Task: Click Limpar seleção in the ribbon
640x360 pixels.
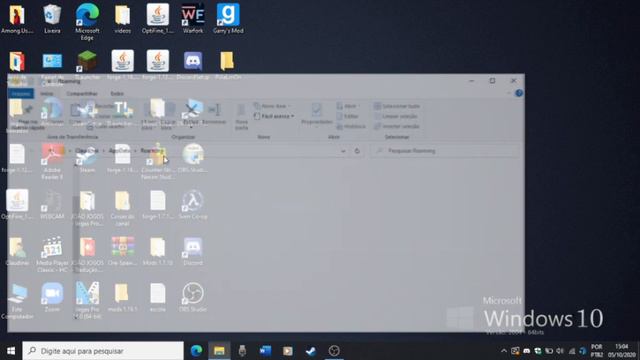Action: pyautogui.click(x=396, y=116)
